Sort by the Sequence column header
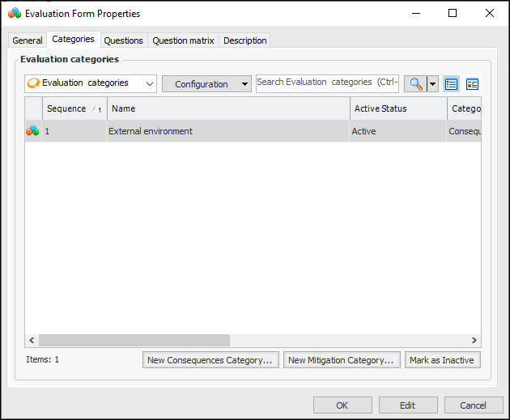Image resolution: width=510 pixels, height=420 pixels. (74, 108)
